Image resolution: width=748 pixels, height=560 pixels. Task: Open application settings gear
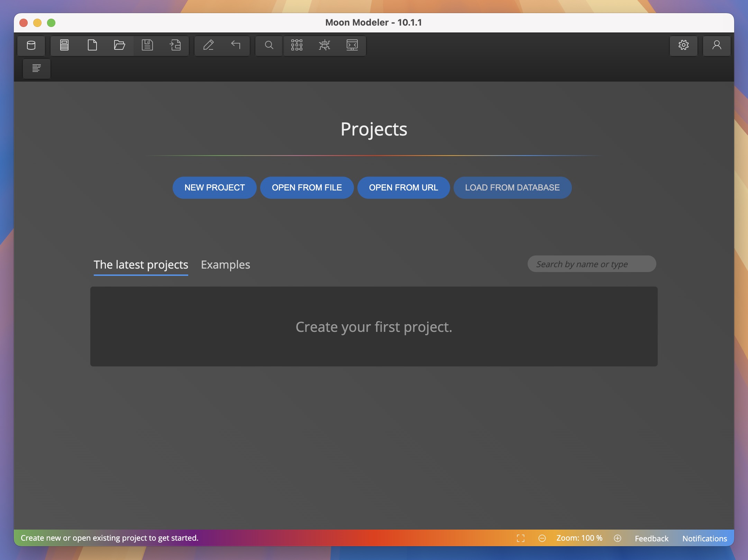[x=683, y=45]
